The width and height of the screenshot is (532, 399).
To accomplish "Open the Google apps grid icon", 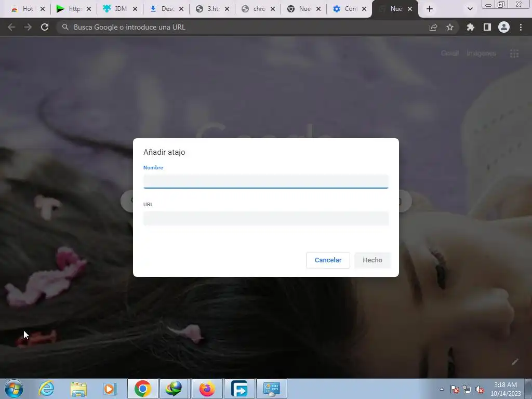I will (x=514, y=54).
